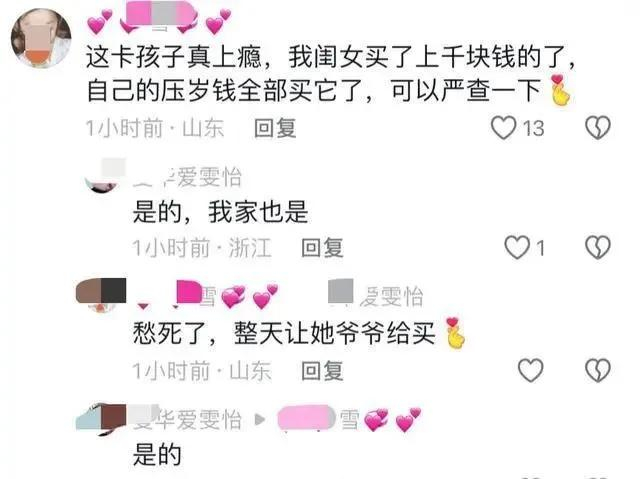Tap broken-heart icon on 浙江 reply
Image resolution: width=640 pixels, height=479 pixels.
pyautogui.click(x=598, y=247)
